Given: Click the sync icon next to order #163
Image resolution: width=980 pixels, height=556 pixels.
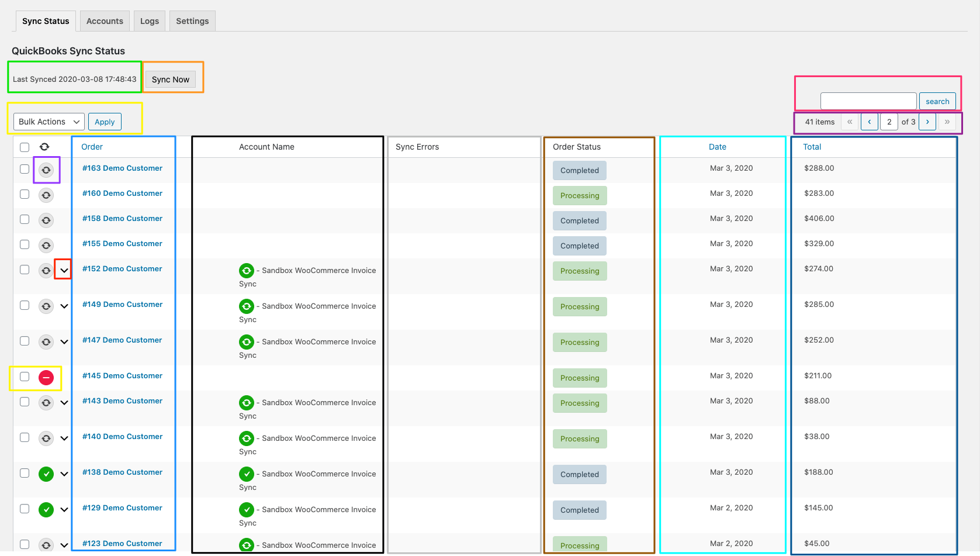Looking at the screenshot, I should click(46, 169).
